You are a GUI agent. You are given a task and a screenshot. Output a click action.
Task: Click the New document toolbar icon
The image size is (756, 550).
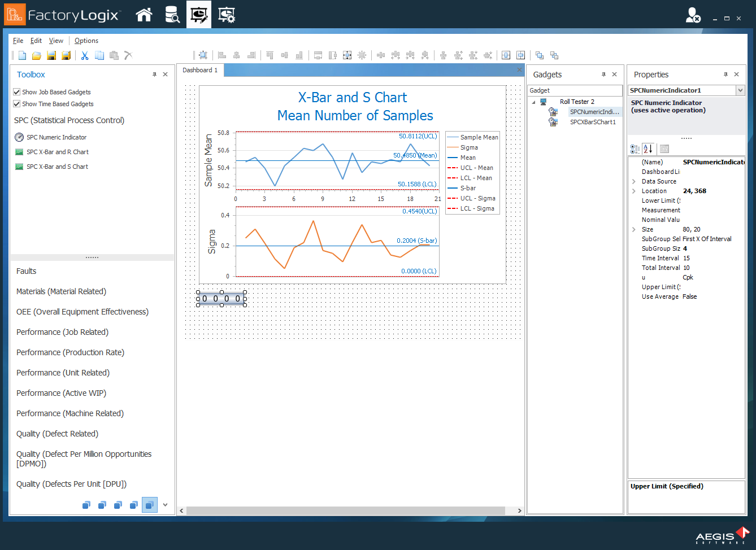(x=22, y=55)
